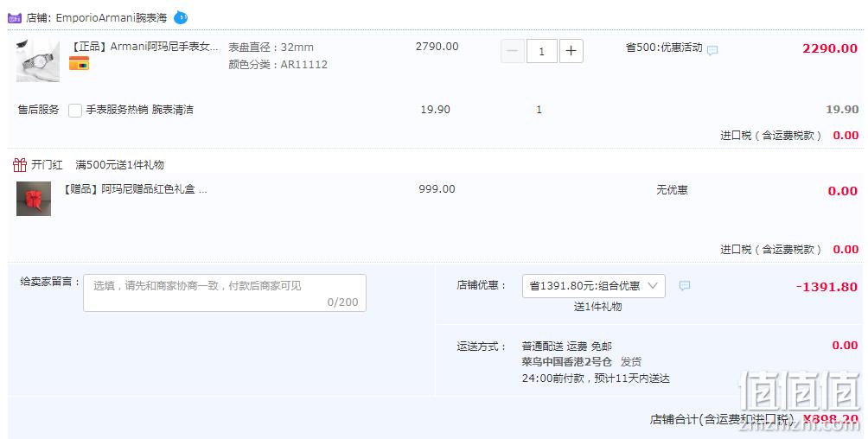Click the gift price 999.00
868x439 pixels.
coord(437,189)
